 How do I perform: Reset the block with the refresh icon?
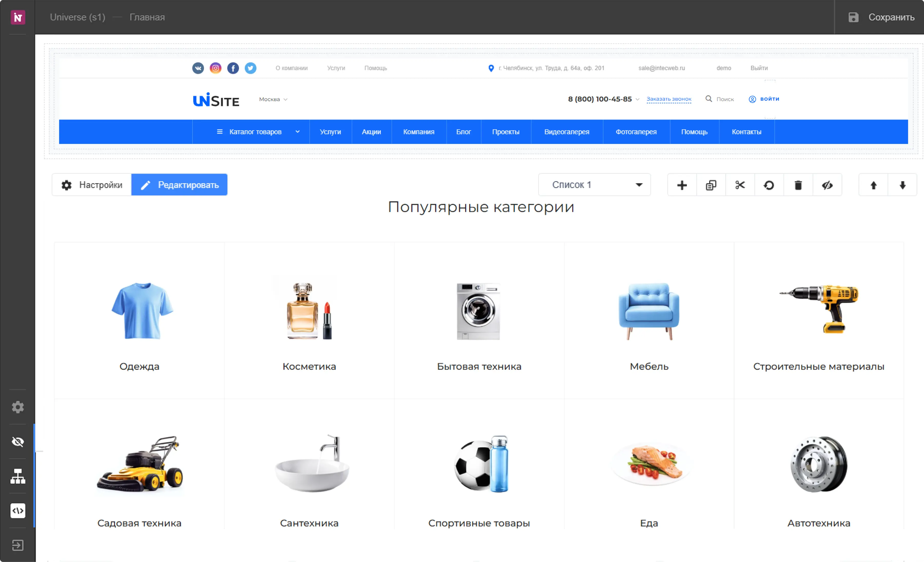coord(769,185)
